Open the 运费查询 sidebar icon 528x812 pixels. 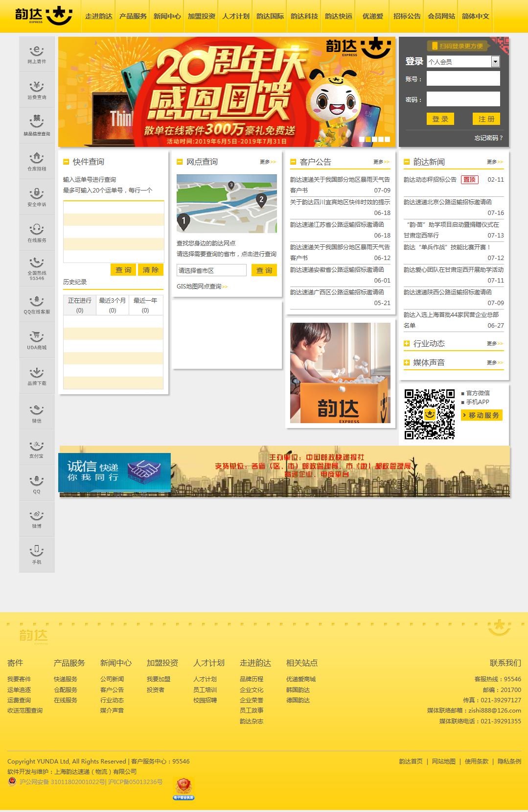pos(37,90)
